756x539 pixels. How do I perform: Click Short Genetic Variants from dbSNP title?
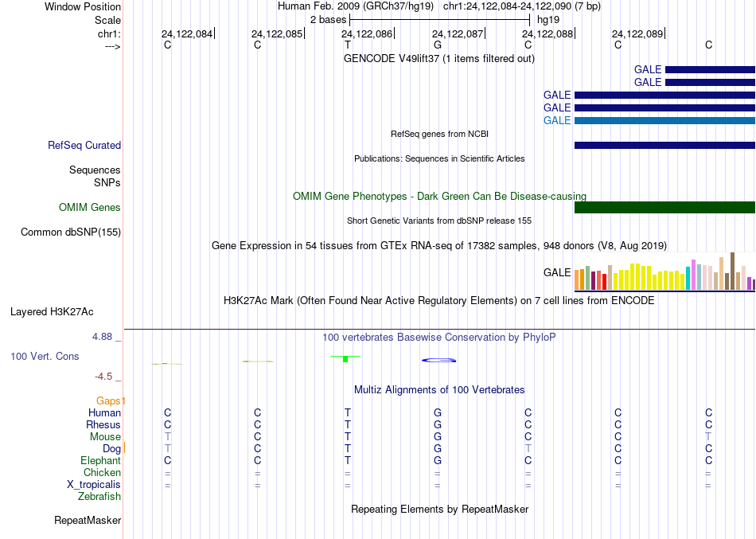click(x=439, y=221)
